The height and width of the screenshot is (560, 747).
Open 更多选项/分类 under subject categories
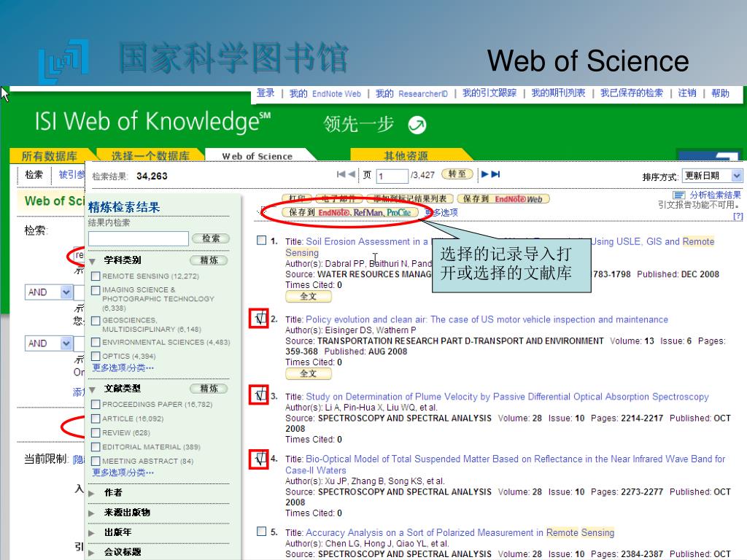tap(123, 367)
